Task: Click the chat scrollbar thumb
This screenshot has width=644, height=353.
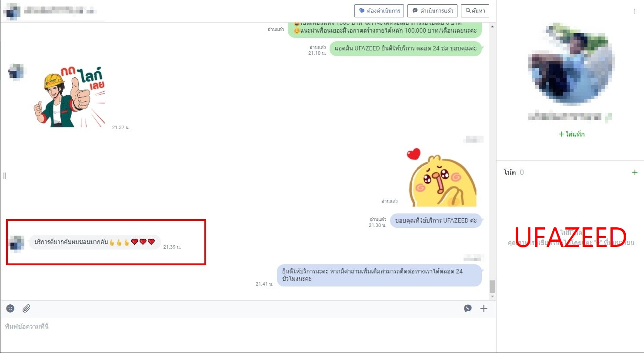Action: (x=492, y=286)
